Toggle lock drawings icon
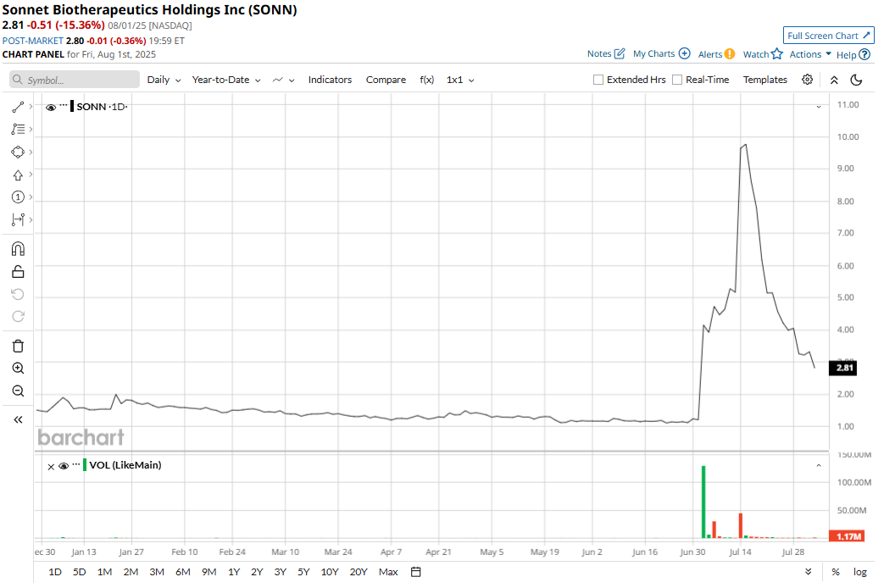Screen dimensions: 884x588 [x=18, y=272]
